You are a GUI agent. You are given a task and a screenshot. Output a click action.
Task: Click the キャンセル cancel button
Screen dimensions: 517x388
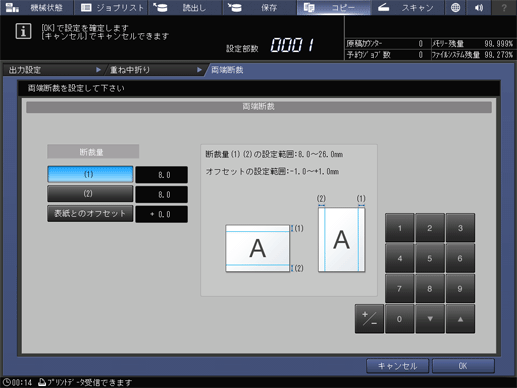[397, 366]
